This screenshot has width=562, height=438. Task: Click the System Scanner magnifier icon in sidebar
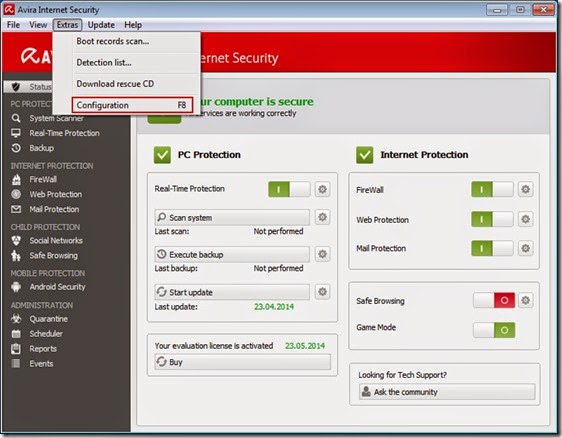coord(16,118)
